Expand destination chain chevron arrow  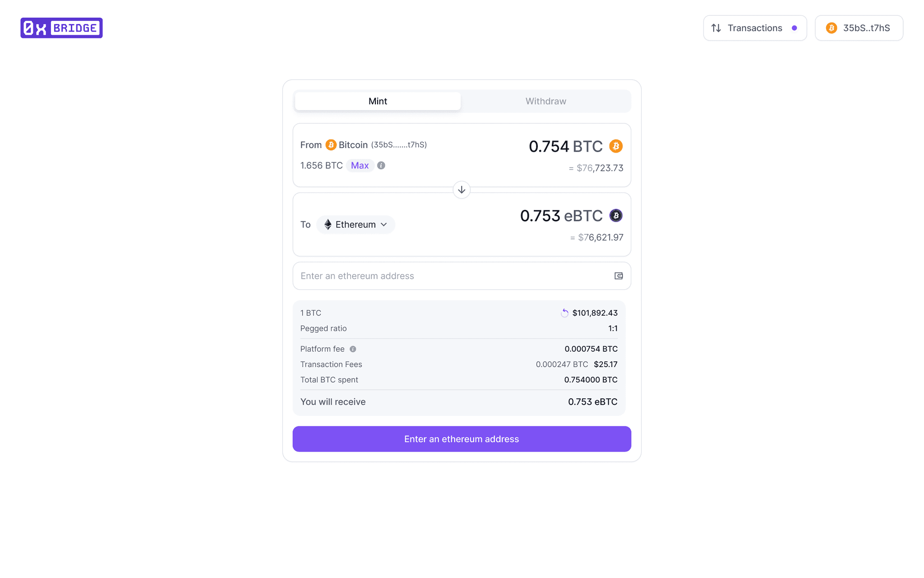(384, 224)
